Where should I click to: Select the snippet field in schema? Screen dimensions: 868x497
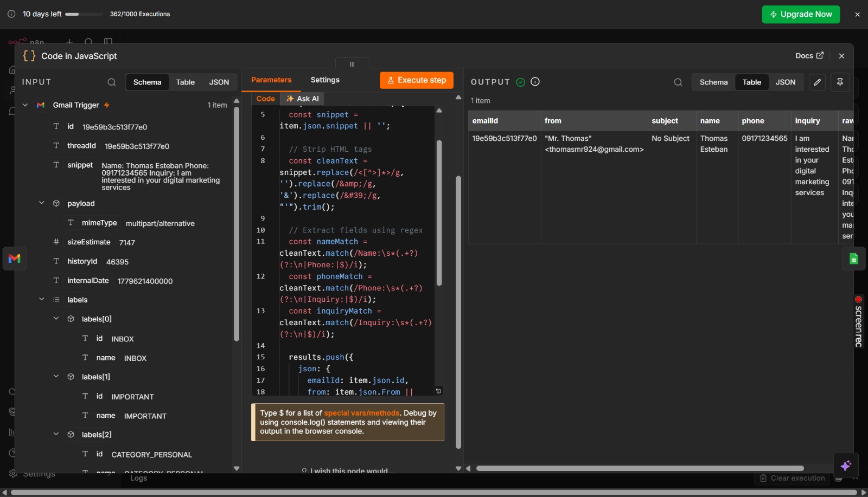(x=80, y=165)
